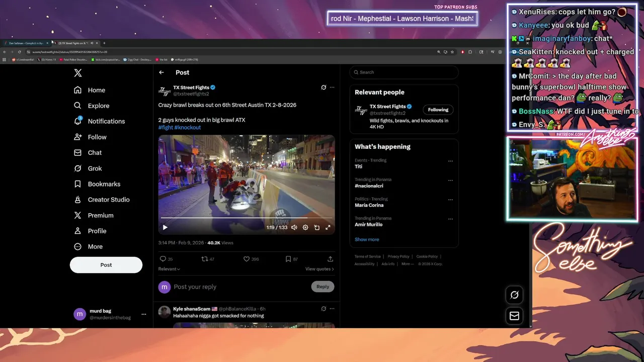Image resolution: width=644 pixels, height=362 pixels.
Task: Open more options on TX Street Fights post
Action: tap(332, 87)
